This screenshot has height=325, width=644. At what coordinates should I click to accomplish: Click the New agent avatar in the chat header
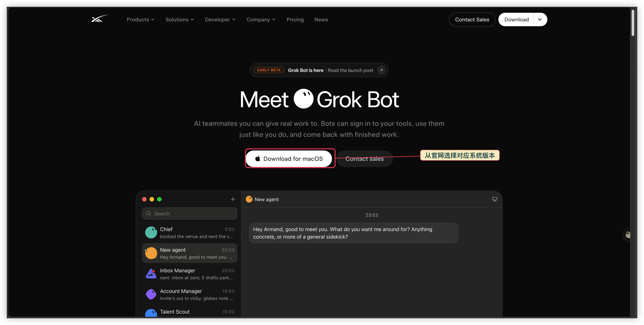coord(249,199)
